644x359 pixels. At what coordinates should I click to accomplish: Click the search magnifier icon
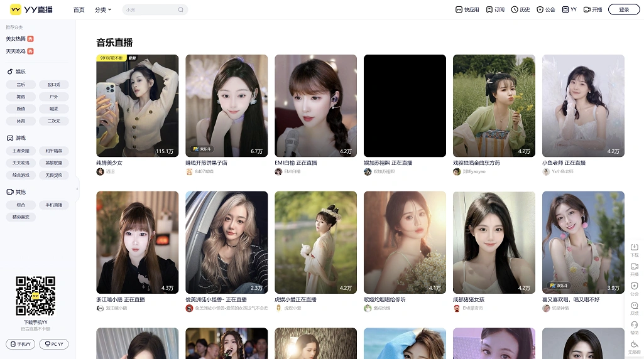coord(181,9)
